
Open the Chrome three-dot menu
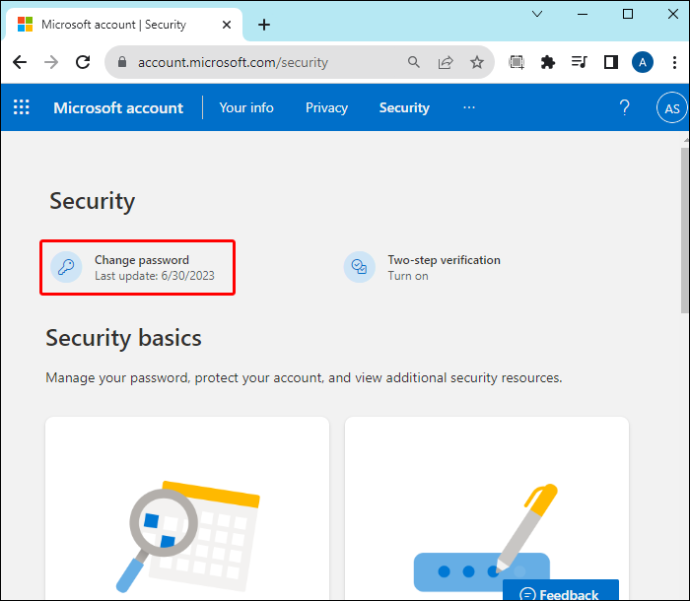pos(674,62)
